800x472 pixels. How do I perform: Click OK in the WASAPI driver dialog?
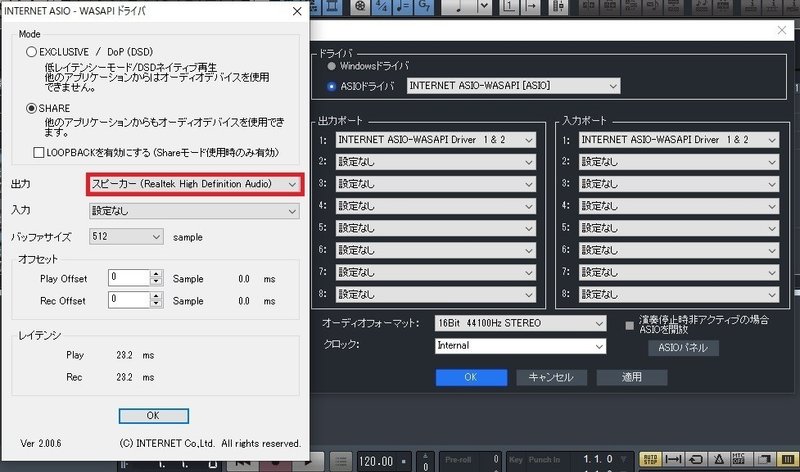pyautogui.click(x=154, y=416)
